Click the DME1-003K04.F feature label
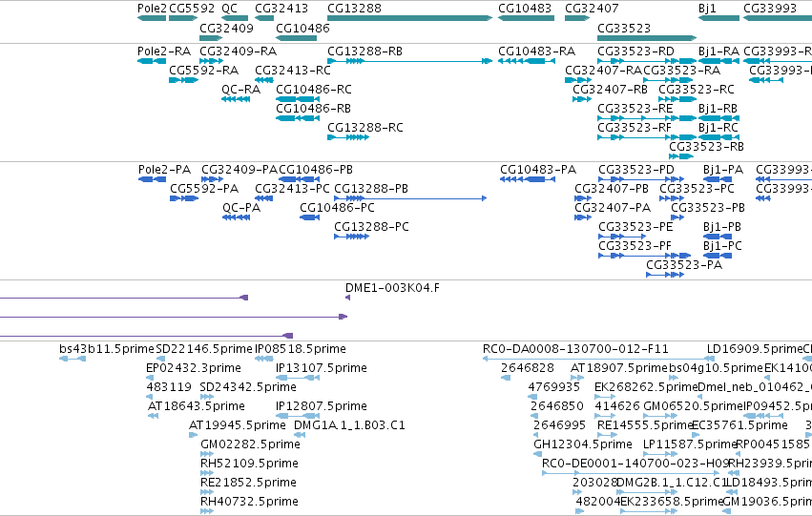 pyautogui.click(x=392, y=288)
